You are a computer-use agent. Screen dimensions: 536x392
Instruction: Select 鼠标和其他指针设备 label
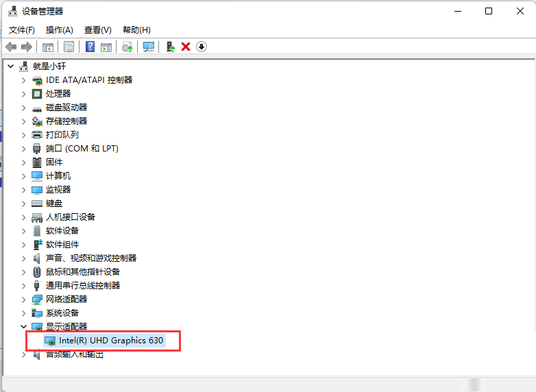point(83,271)
